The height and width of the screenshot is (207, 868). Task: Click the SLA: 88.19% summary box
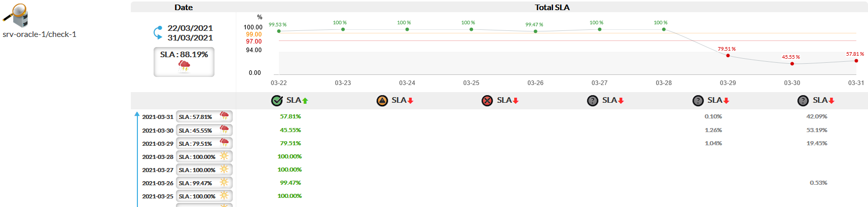(184, 61)
